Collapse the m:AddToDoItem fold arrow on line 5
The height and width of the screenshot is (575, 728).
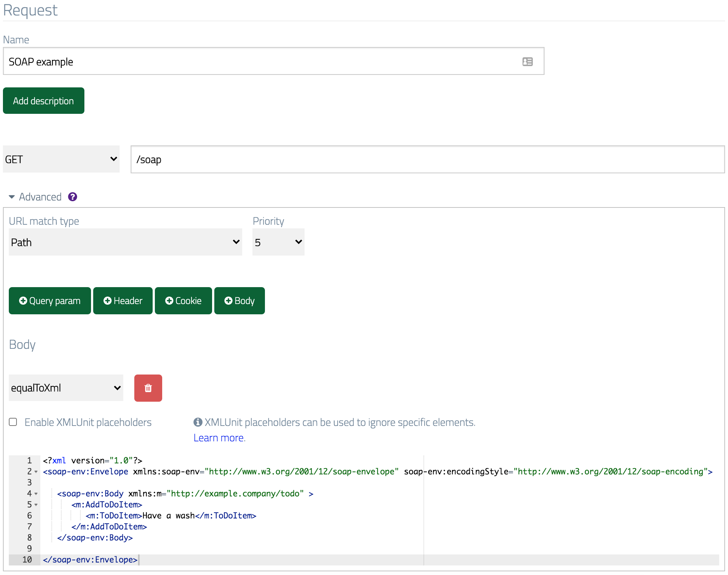(x=36, y=506)
